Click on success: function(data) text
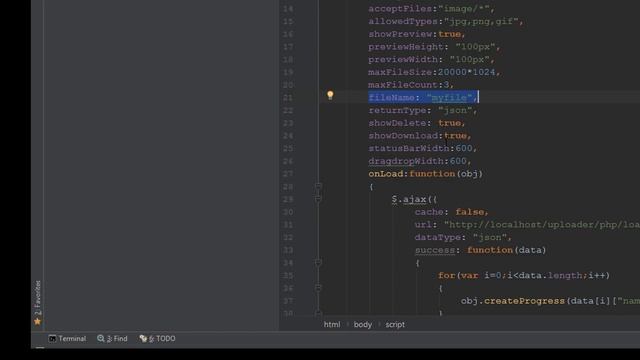Screen dimensions: 640x360 coord(480,250)
